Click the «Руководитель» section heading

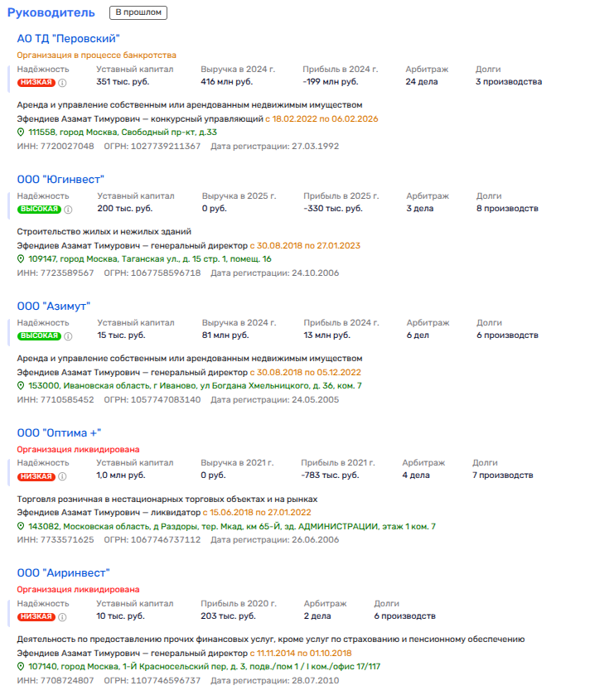(51, 13)
